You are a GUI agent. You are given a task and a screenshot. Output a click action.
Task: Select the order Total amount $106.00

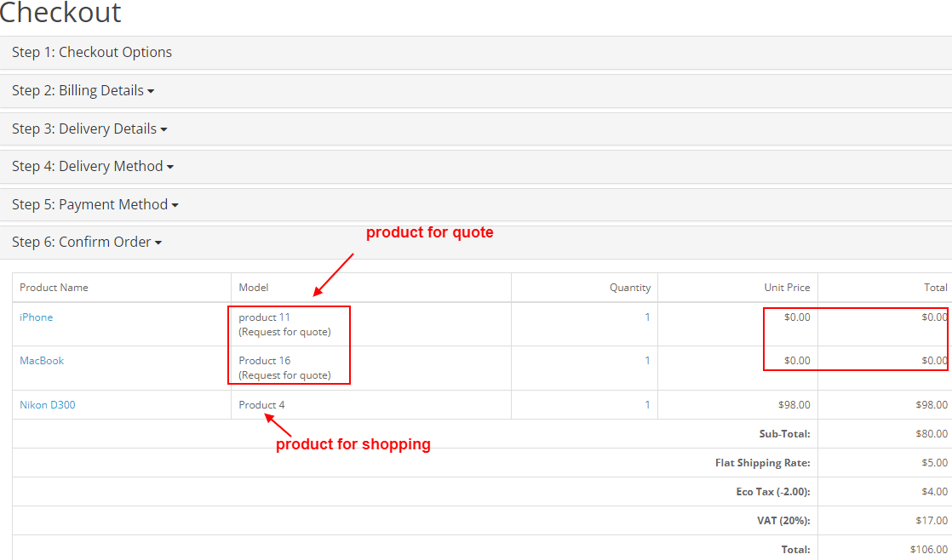[929, 550]
